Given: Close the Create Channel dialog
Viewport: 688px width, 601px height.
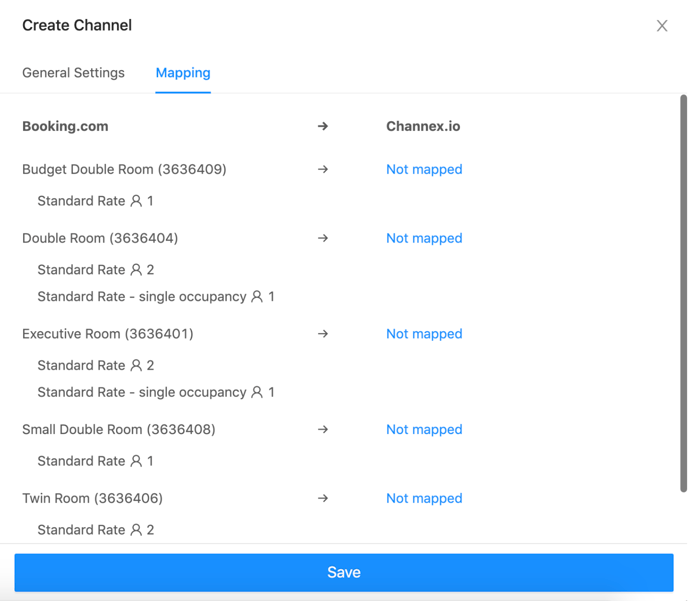Looking at the screenshot, I should click(662, 26).
